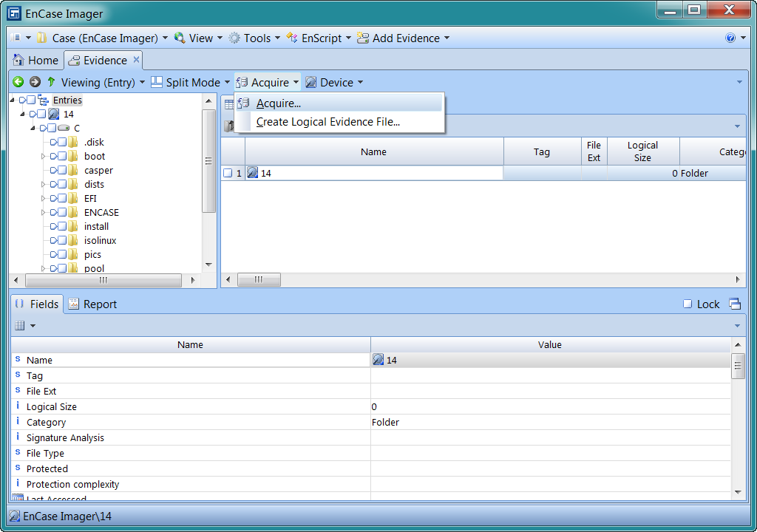Switch to the Report tab
The width and height of the screenshot is (757, 532).
coord(92,304)
